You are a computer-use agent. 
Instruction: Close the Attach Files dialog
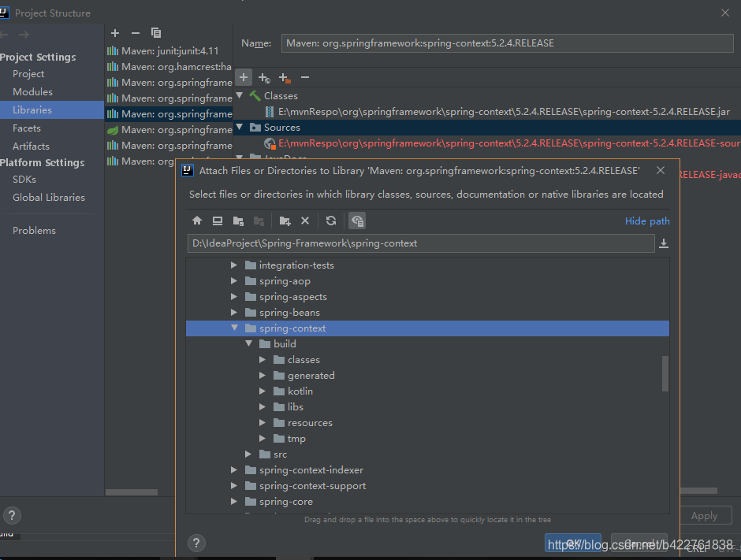pyautogui.click(x=661, y=170)
